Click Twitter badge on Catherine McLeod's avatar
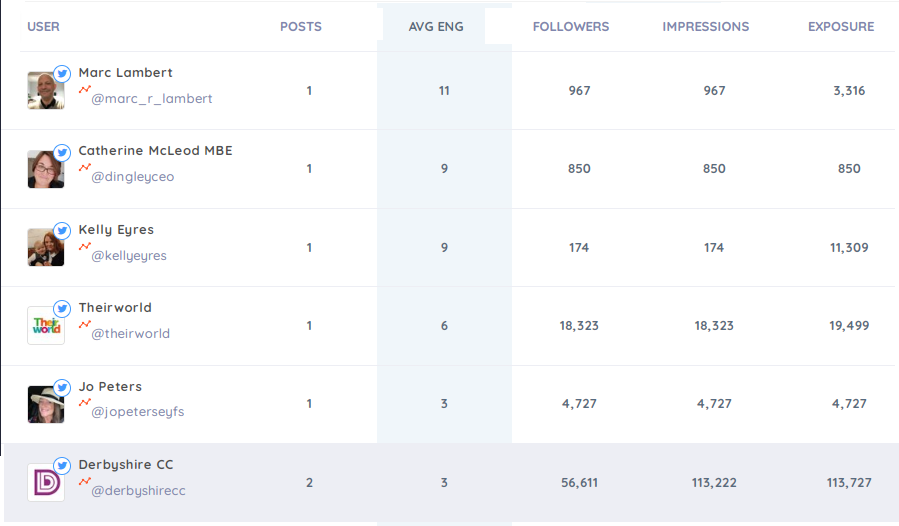Viewport: 899px width, 526px height. tap(62, 153)
